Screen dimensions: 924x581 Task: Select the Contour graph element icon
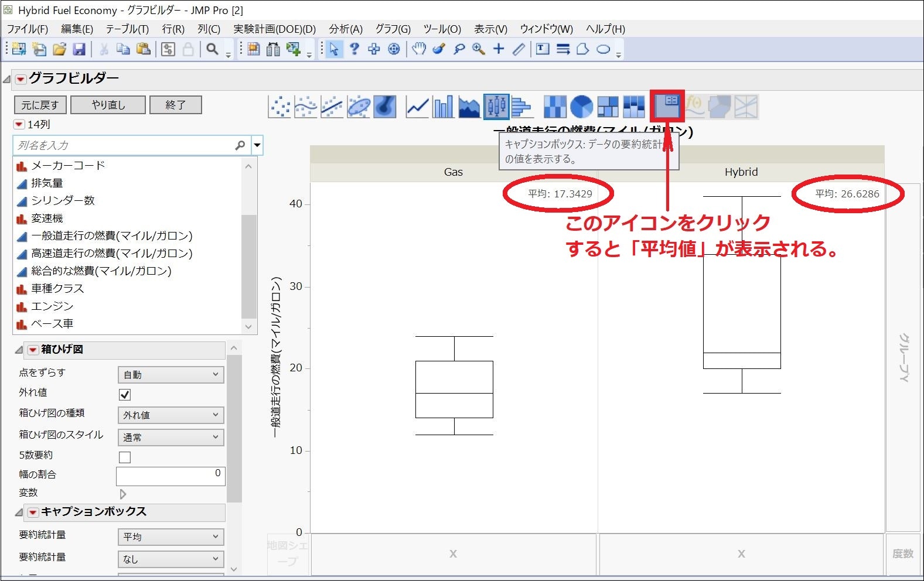384,107
